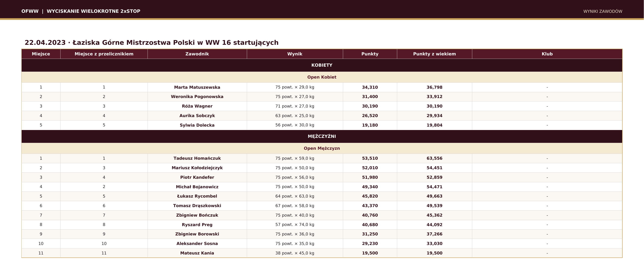644x264 pixels.
Task: Click age points value 63,556
Action: (x=435, y=158)
